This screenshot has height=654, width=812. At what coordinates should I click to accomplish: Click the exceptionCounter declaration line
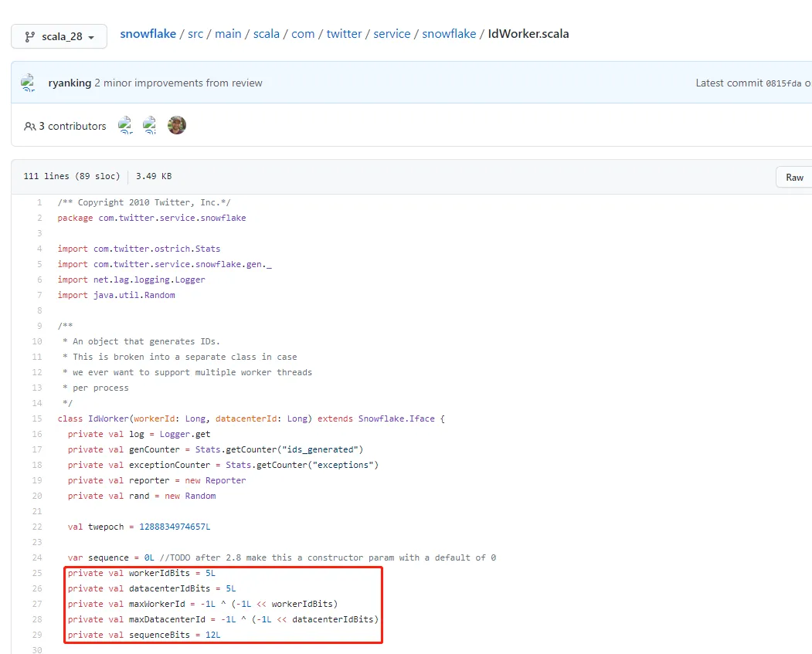coord(223,466)
